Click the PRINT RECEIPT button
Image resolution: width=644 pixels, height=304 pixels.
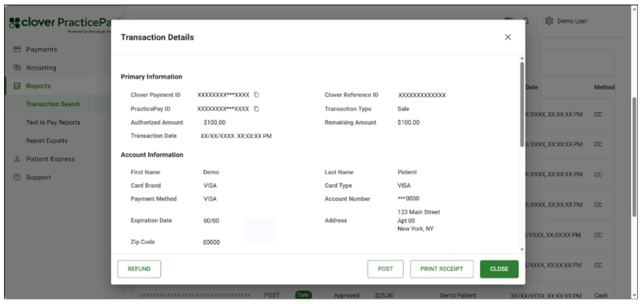(441, 269)
